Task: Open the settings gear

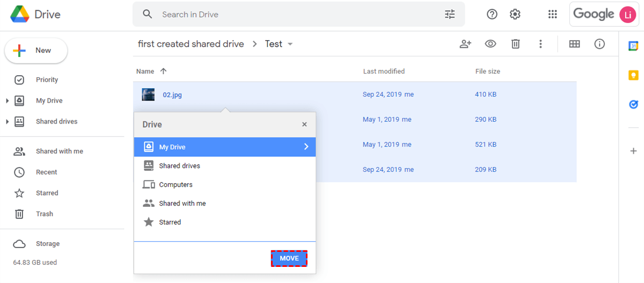Action: point(515,14)
